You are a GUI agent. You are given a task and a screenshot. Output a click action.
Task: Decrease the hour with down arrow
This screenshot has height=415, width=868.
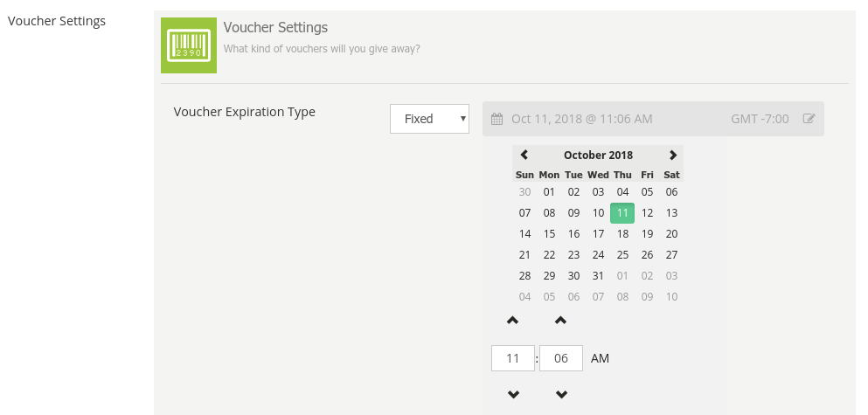(513, 395)
